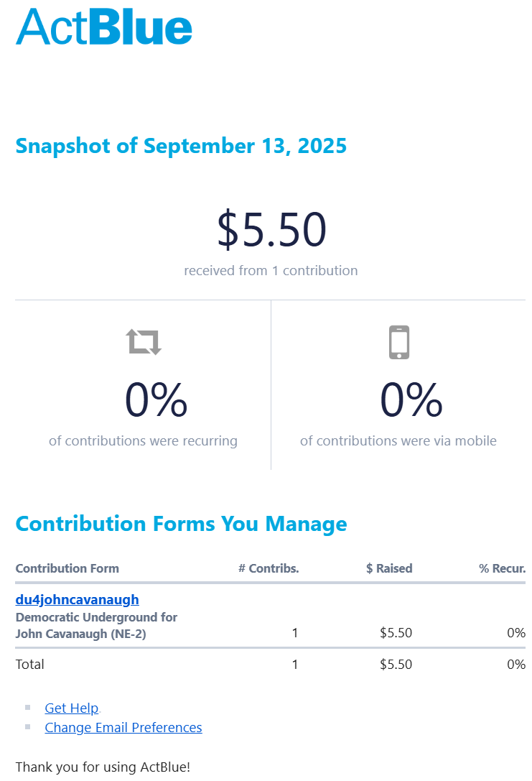The width and height of the screenshot is (532, 781).
Task: Click 'Democratic Underground for John Cavanaugh' description
Action: click(96, 625)
